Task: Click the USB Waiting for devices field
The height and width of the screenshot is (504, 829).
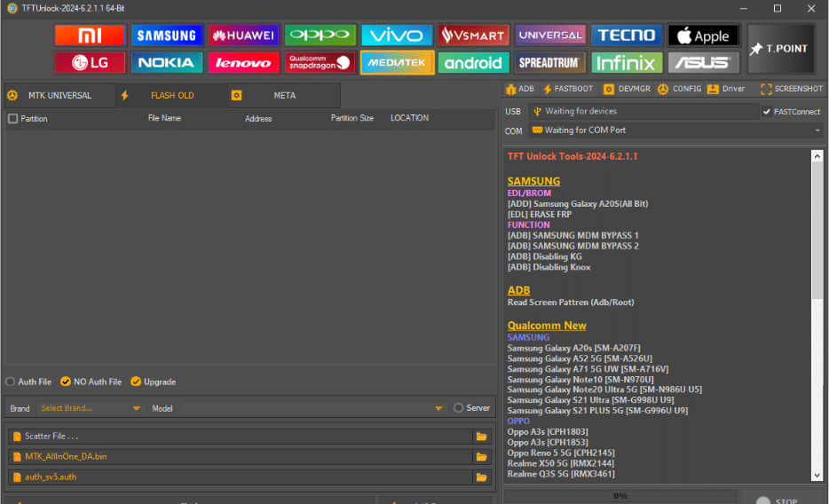Action: [x=644, y=112]
